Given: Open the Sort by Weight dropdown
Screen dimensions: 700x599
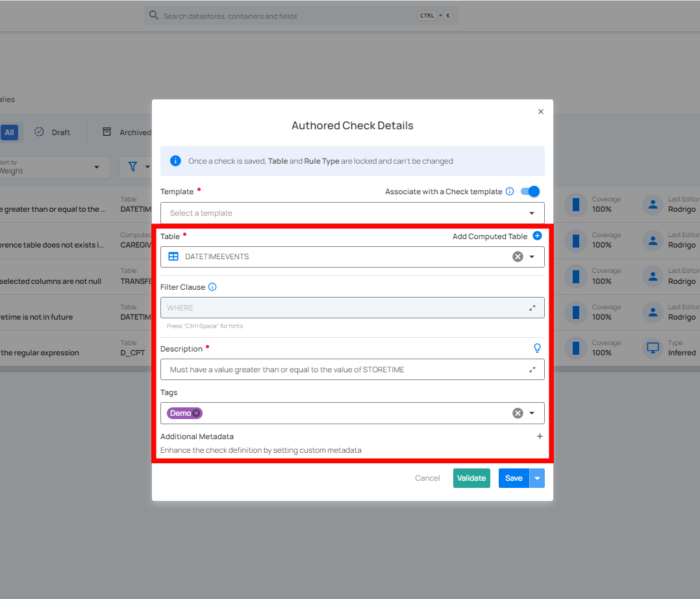Looking at the screenshot, I should [54, 167].
